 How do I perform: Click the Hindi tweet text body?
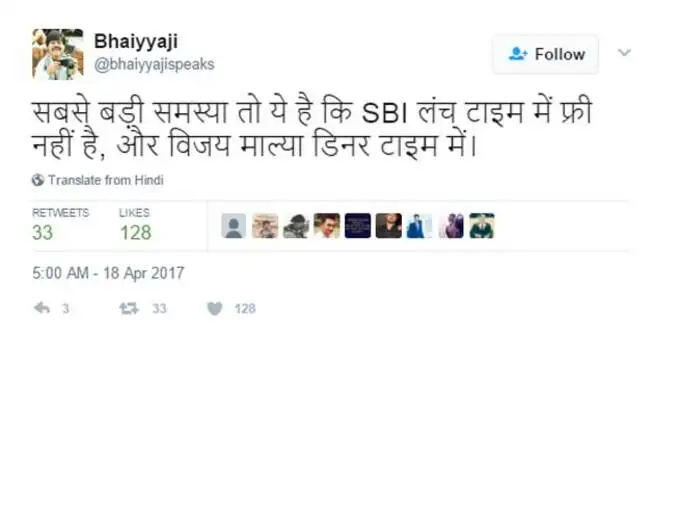point(312,129)
